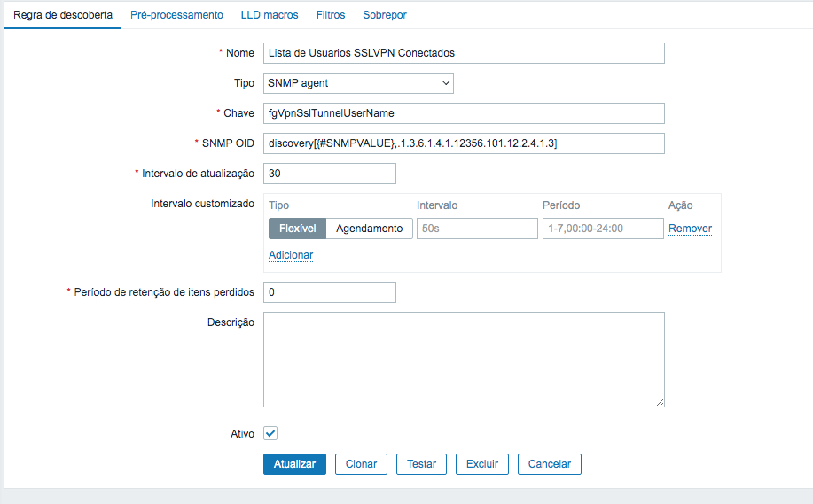Go to the Sobrepor tab

[385, 15]
